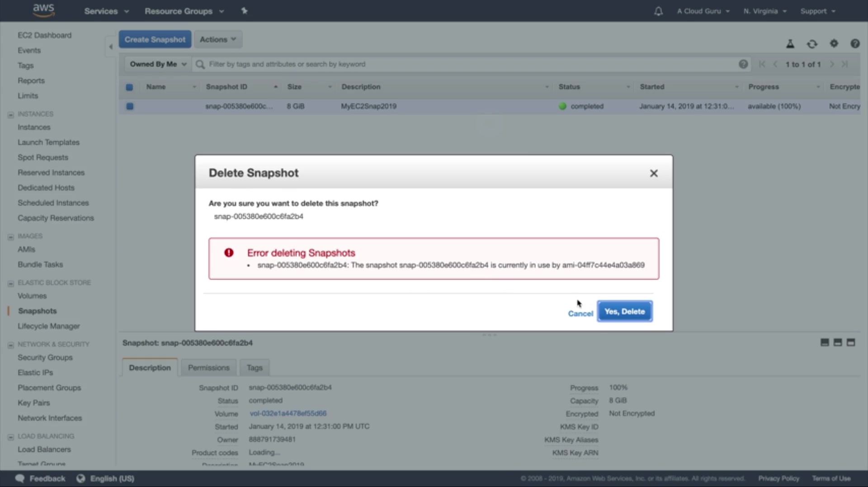
Task: Refresh the snapshot list
Action: (x=812, y=44)
